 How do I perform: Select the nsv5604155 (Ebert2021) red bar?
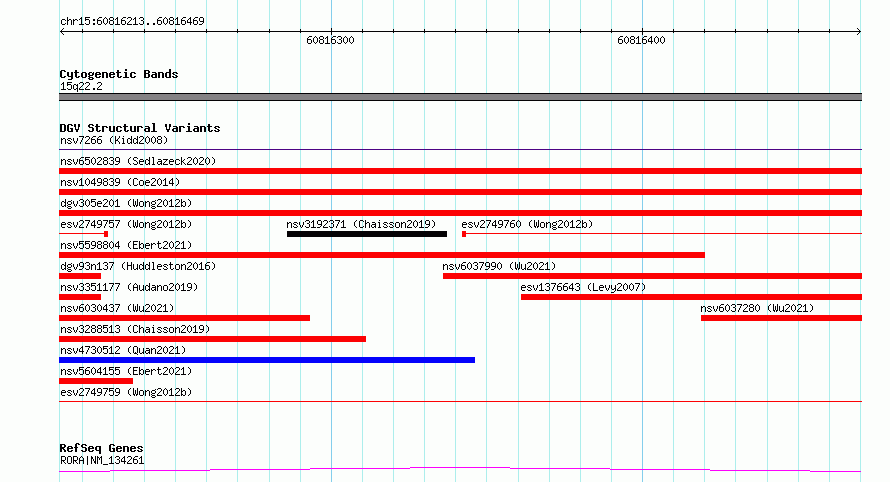point(96,381)
